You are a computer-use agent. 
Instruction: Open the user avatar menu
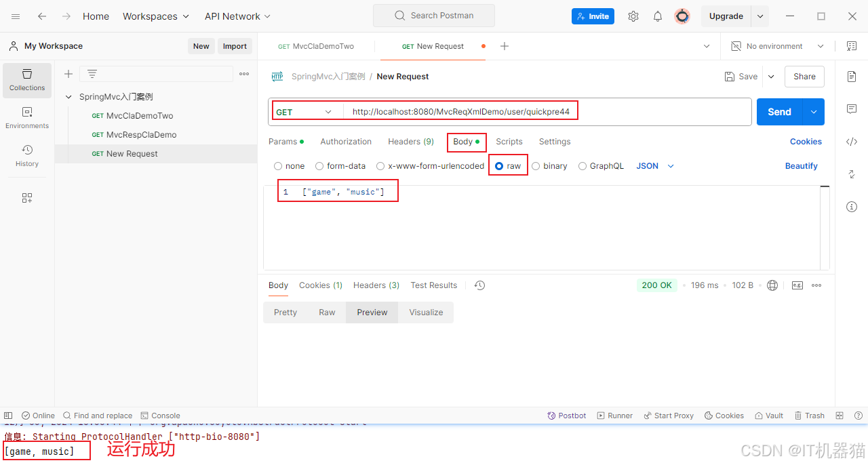coord(682,16)
